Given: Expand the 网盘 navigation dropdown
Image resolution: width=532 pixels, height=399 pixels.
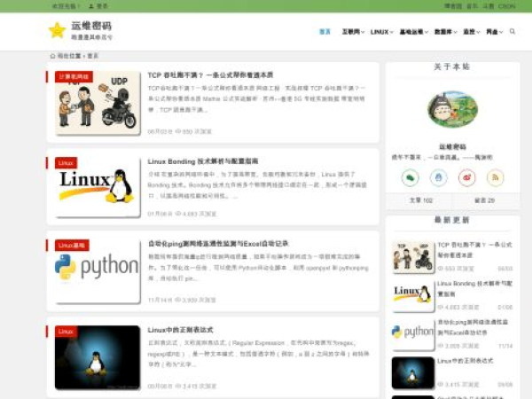Looking at the screenshot, I should point(495,32).
